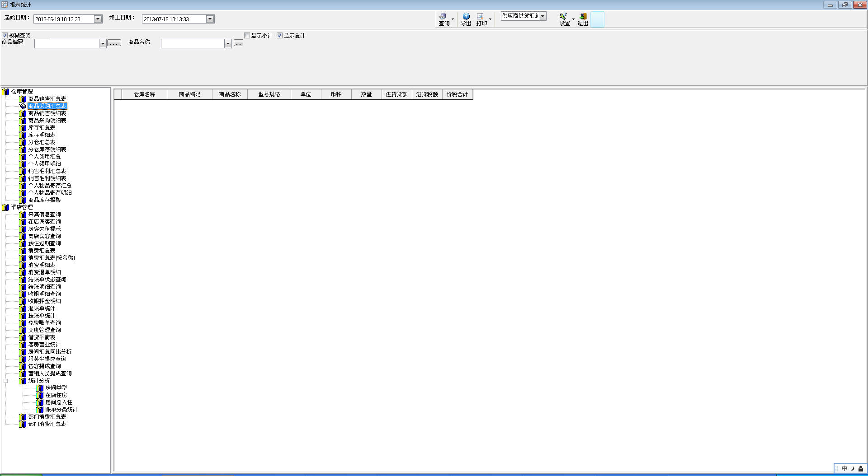Open the dropdown arrow next to 设置

573,19
